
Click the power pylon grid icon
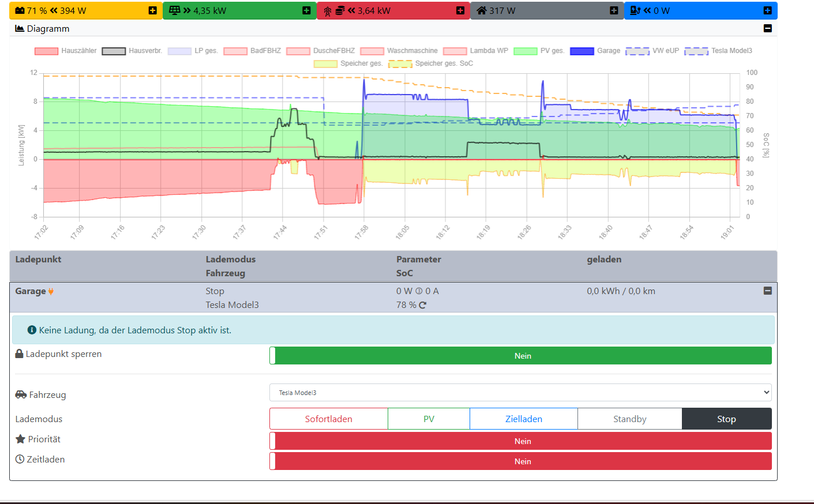click(328, 11)
